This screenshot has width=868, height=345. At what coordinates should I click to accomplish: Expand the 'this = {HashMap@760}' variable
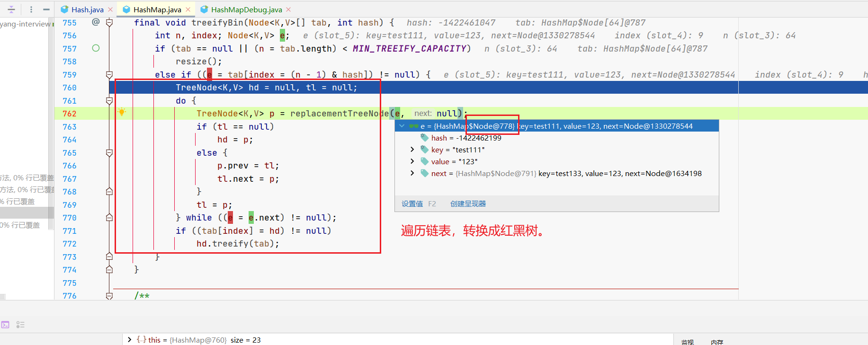click(x=129, y=340)
